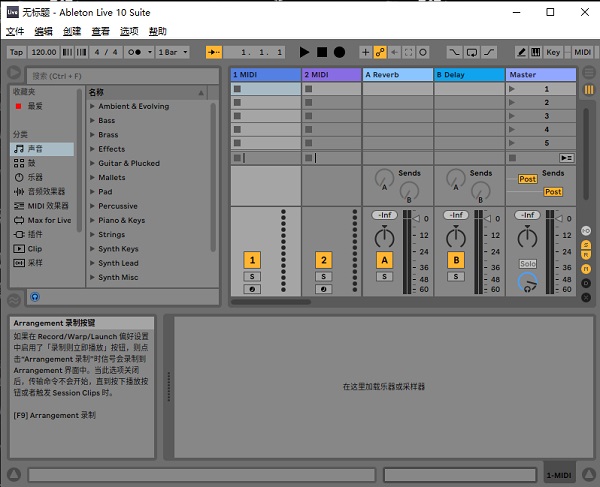Toggle MIDI map mode switch

point(582,52)
